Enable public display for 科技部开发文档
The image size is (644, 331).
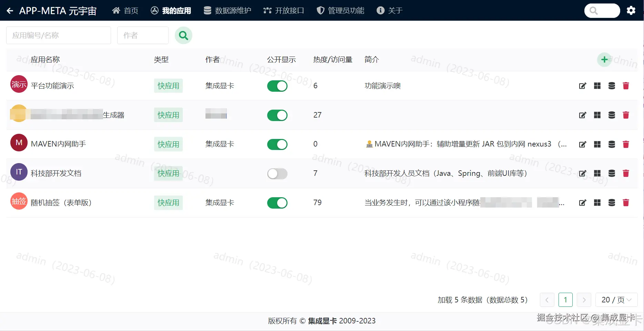tap(277, 173)
